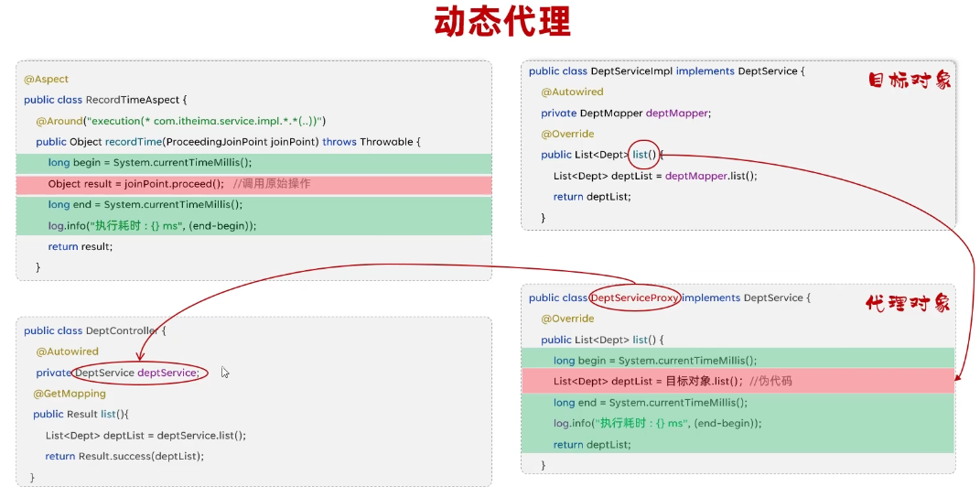Click the RecordTimeAspect class name
This screenshot has height=487, width=980.
133,100
